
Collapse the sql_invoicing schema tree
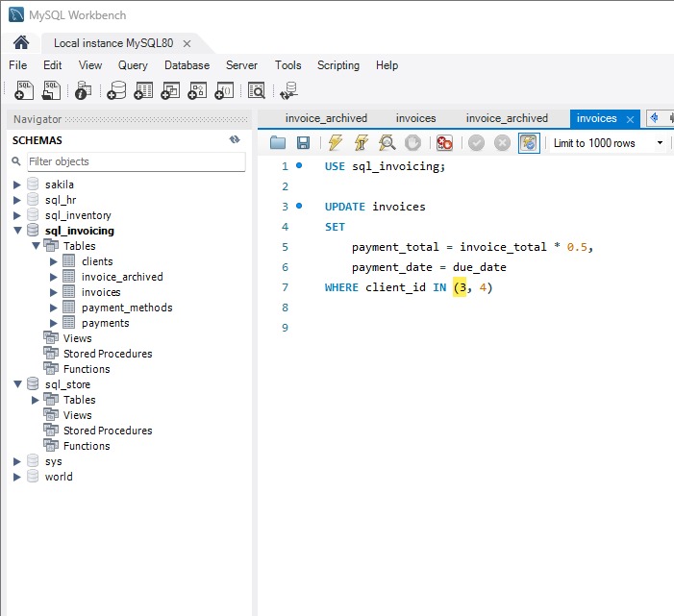(17, 231)
